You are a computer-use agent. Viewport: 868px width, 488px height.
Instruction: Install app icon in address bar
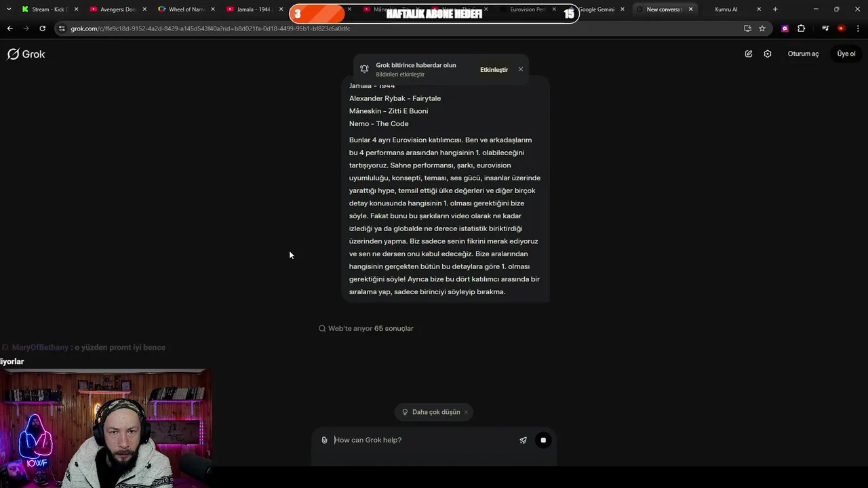[x=747, y=28]
